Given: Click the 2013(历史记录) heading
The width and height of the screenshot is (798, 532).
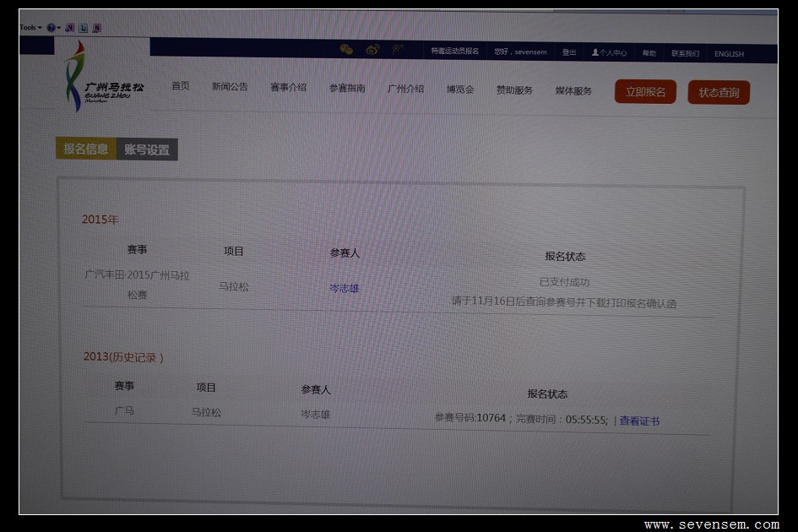Looking at the screenshot, I should point(123,357).
